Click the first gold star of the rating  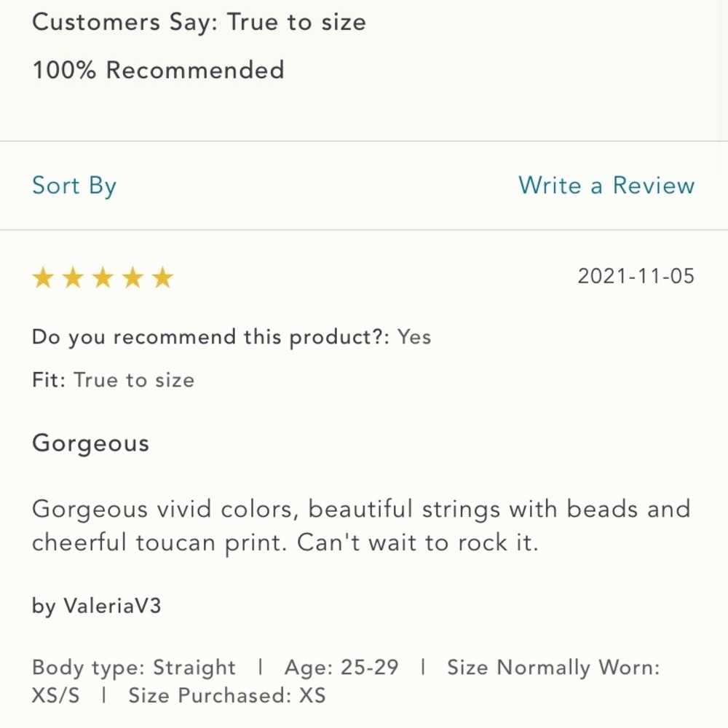(x=43, y=277)
